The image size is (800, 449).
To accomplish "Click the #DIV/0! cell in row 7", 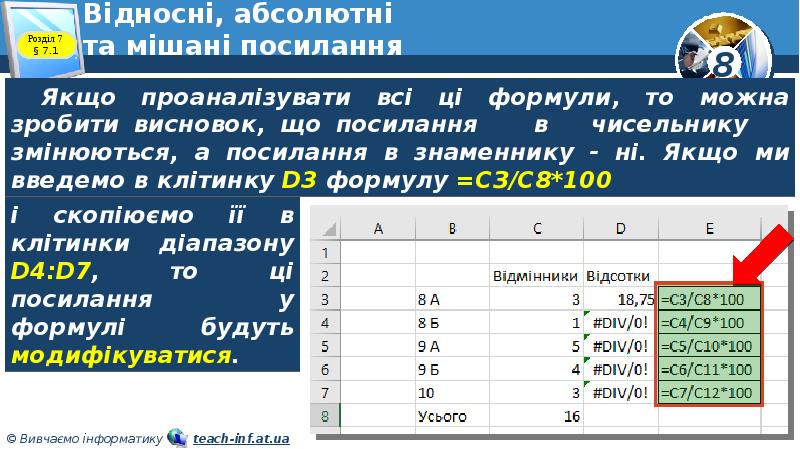I will coord(619,393).
